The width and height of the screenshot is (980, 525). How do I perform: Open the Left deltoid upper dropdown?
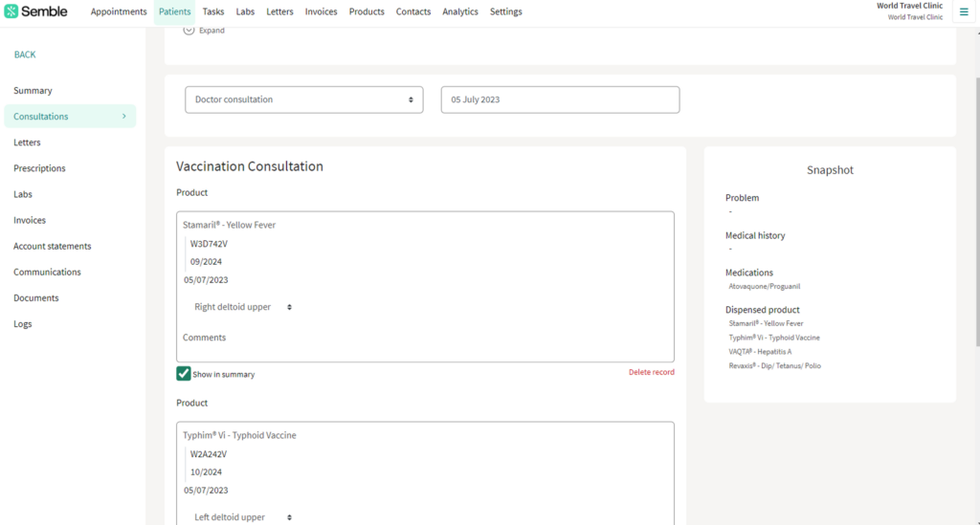[242, 517]
